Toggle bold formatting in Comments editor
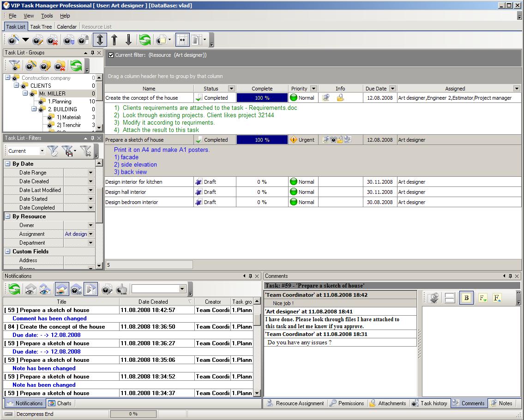The image size is (524, 420). click(466, 298)
